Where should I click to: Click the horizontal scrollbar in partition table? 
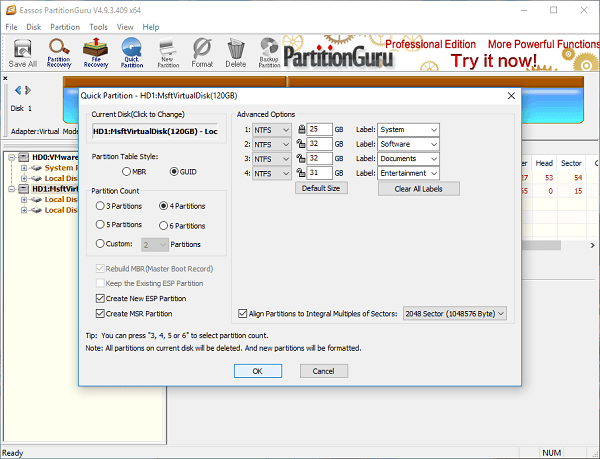(x=541, y=245)
